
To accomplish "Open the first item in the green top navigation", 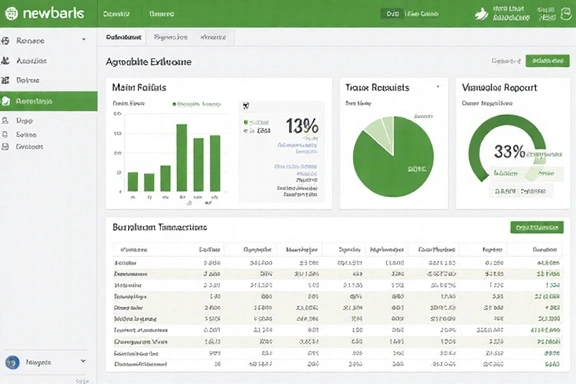I will (116, 14).
